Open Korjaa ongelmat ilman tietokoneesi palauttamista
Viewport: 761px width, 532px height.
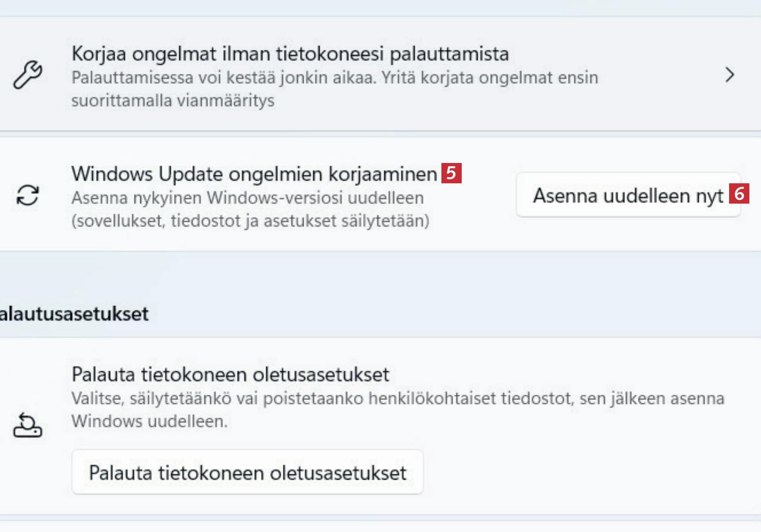290,54
